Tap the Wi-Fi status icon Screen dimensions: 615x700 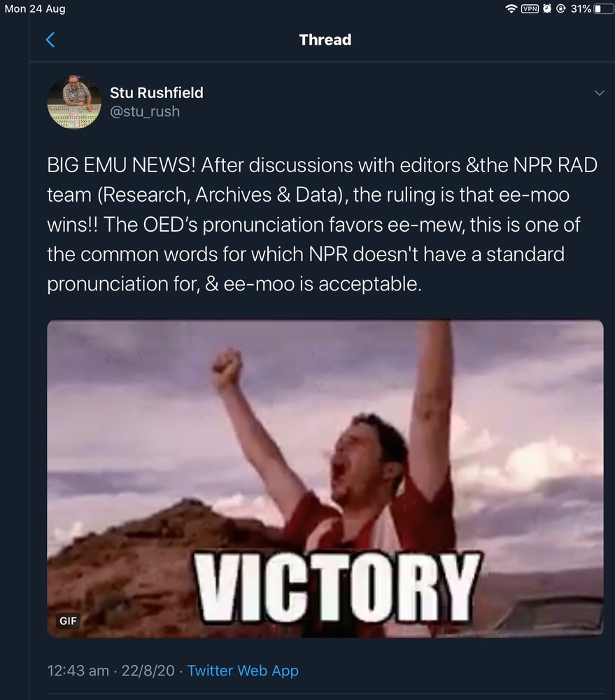(511, 8)
